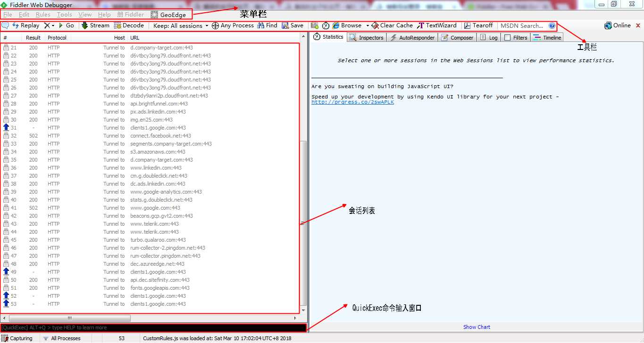The width and height of the screenshot is (644, 343).
Task: Click the sessions list horizontal scrollbar
Action: tap(70, 318)
